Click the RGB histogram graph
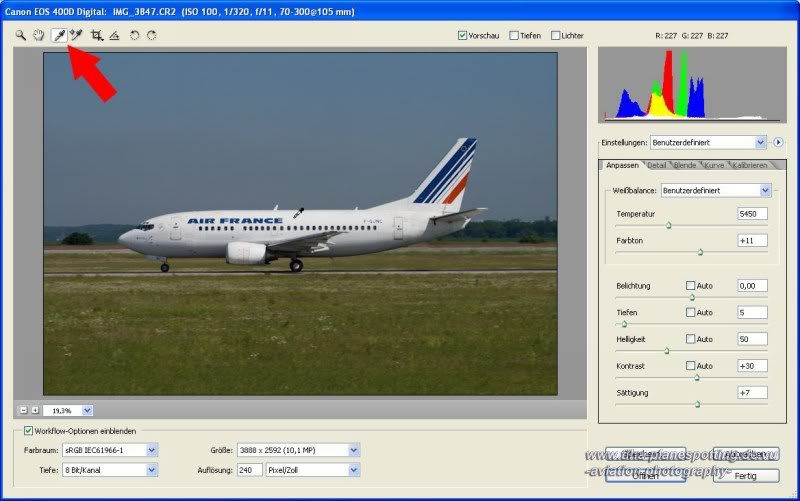 692,85
